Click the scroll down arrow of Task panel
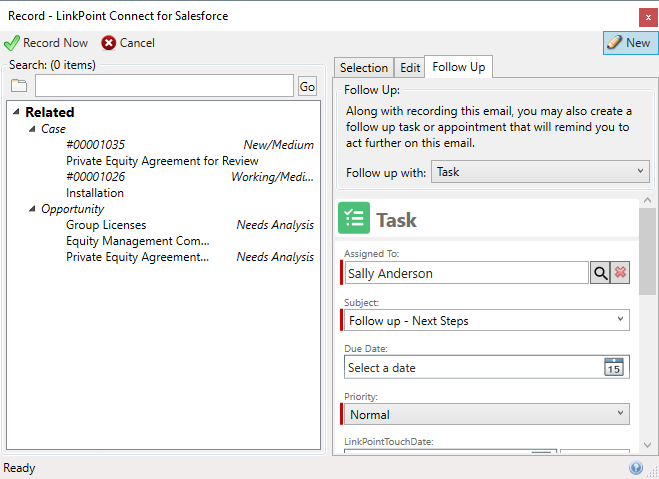The height and width of the screenshot is (479, 659). pyautogui.click(x=648, y=445)
